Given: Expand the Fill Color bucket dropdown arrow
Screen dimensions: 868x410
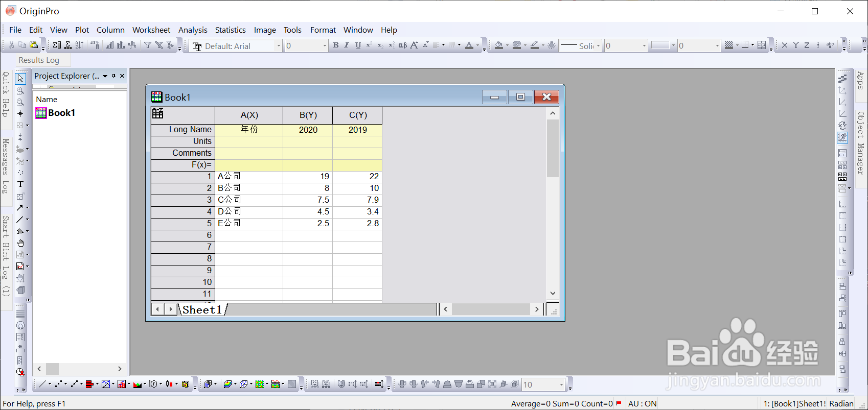Looking at the screenshot, I should pos(507,45).
